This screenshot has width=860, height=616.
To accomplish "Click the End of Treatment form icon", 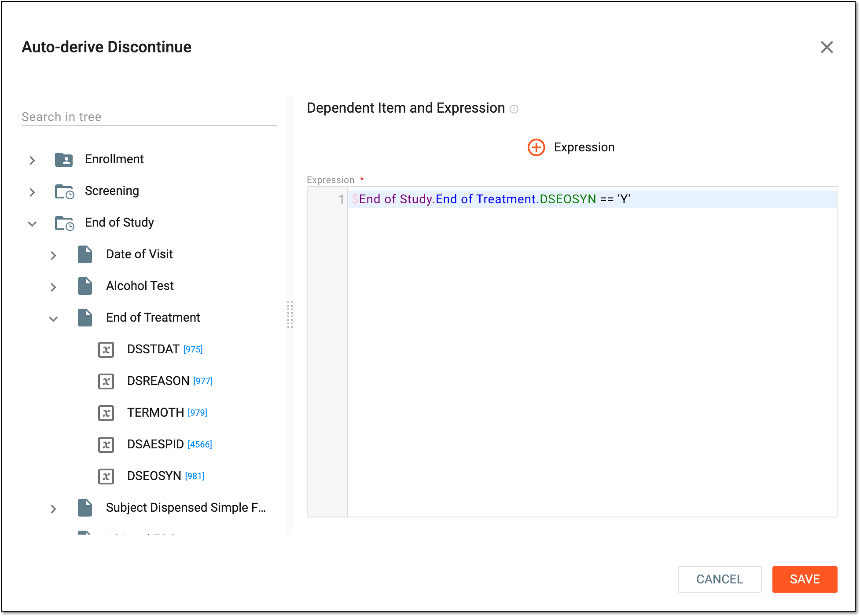I will pyautogui.click(x=85, y=318).
